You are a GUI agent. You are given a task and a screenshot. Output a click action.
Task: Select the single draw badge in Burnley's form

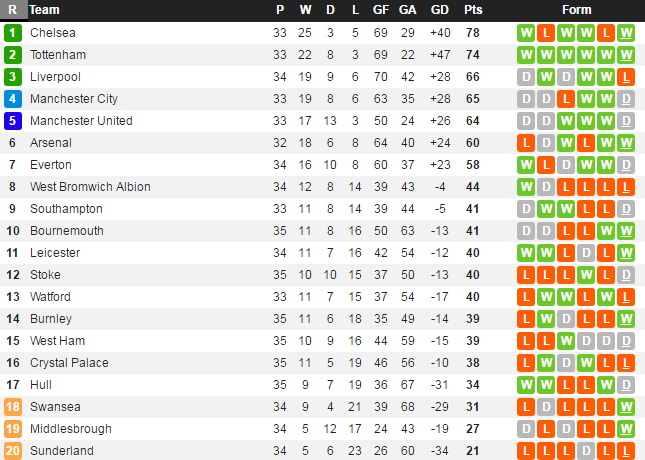(566, 319)
